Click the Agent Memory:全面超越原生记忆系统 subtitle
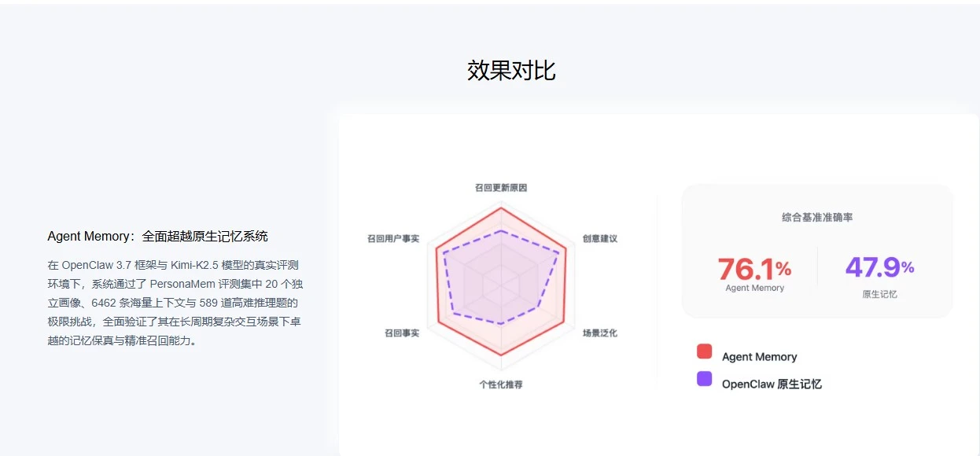 tap(157, 236)
